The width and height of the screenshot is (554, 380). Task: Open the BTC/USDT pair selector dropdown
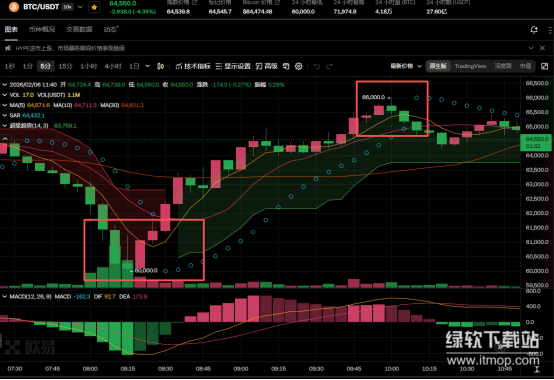pos(80,7)
